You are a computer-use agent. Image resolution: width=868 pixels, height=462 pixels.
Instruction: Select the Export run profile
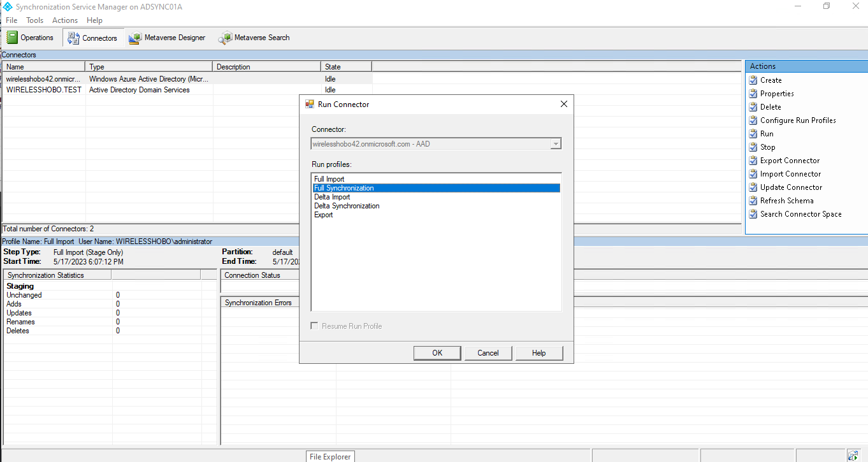point(324,215)
